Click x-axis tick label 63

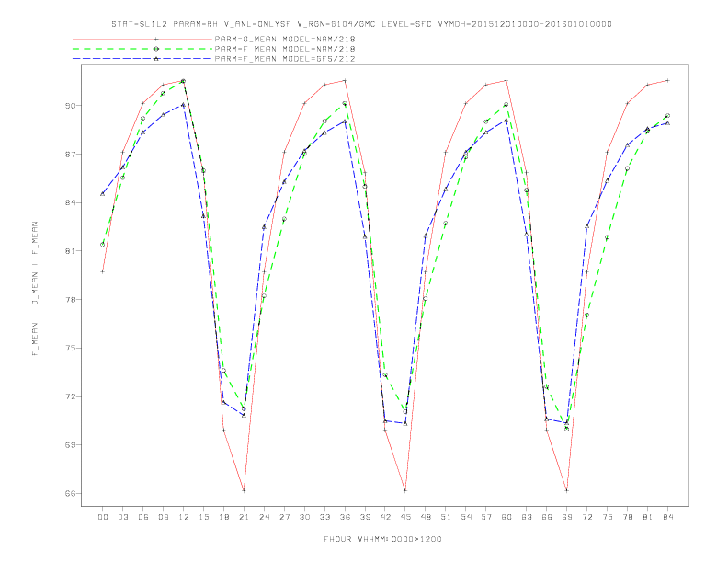coord(527,517)
